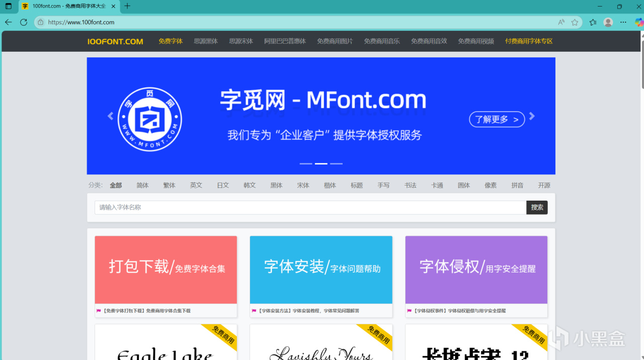Viewport: 644px width, 360px height.
Task: Add this page to favorites star icon
Action: (575, 22)
